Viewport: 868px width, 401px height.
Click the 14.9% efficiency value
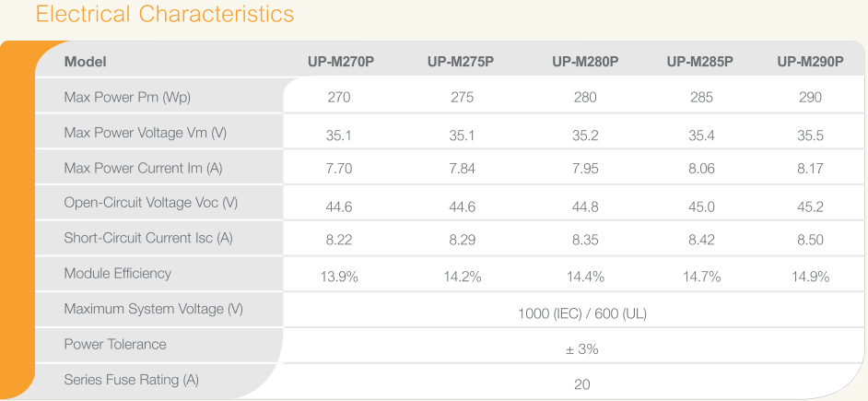pos(811,277)
